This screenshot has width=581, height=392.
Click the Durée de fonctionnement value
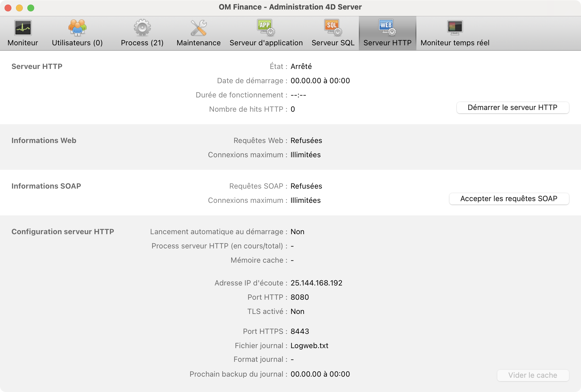(x=298, y=95)
